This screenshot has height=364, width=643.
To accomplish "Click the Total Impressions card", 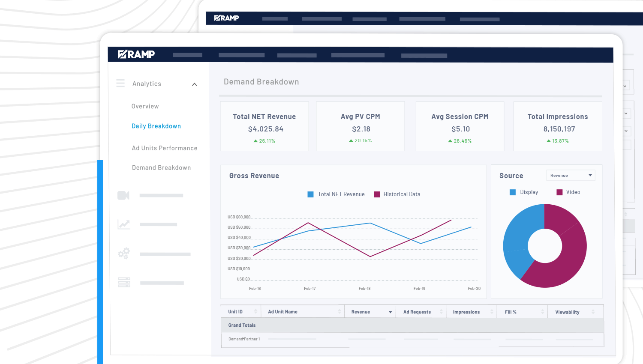I will tap(558, 126).
